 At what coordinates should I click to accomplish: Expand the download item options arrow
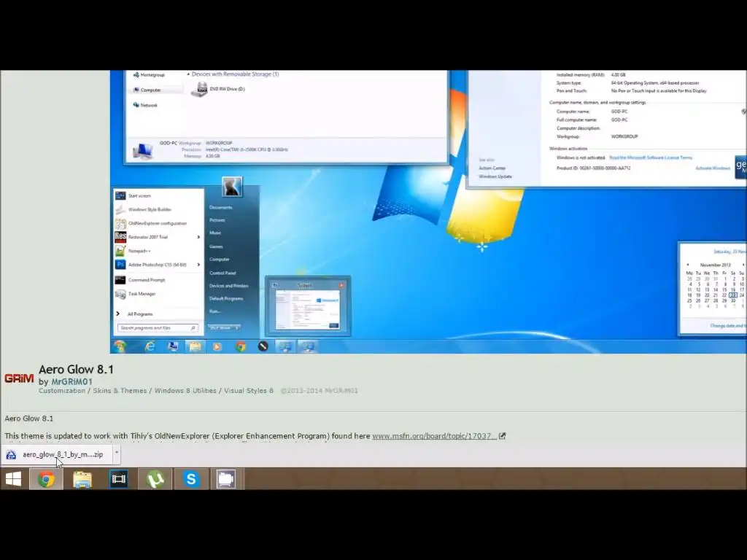click(x=117, y=452)
